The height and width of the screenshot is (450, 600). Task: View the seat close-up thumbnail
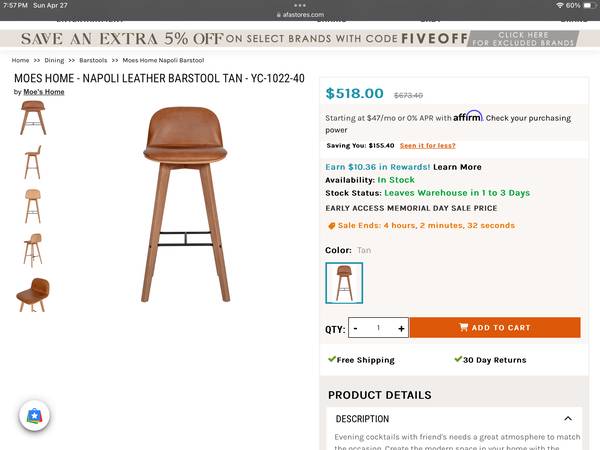(33, 295)
